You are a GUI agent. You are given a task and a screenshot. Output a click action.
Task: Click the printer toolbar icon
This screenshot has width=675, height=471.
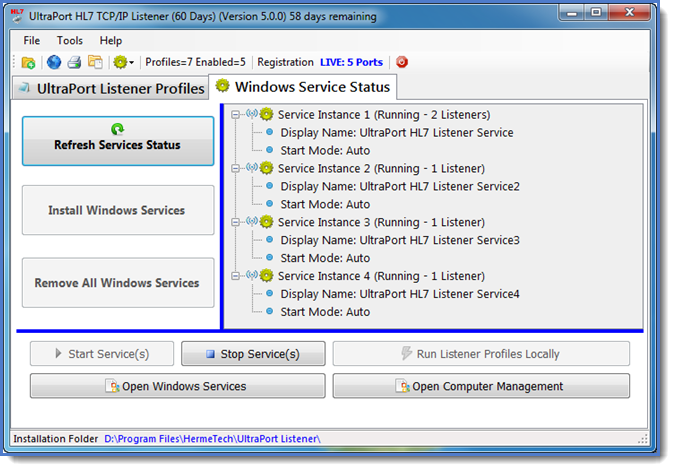[x=74, y=62]
